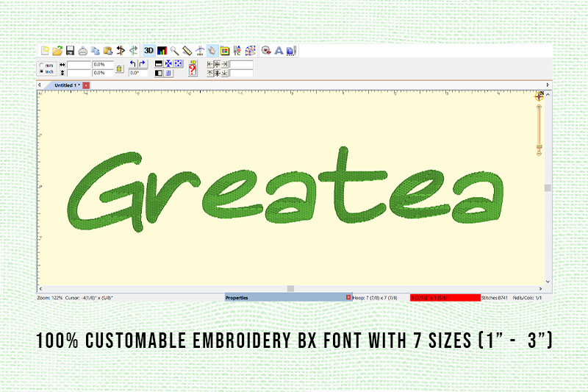Click the height percentage field
The width and height of the screenshot is (588, 392).
[x=103, y=73]
